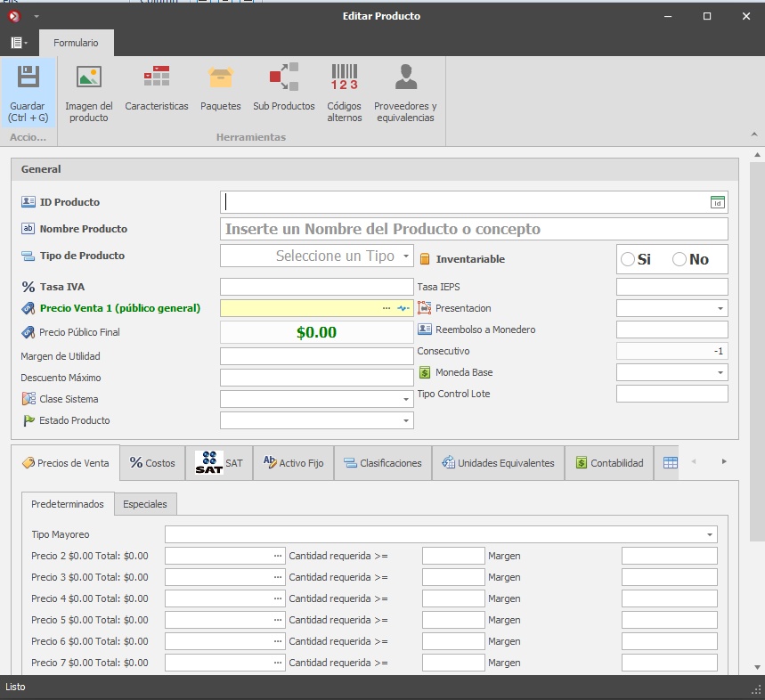Switch to the Costos tab

point(152,463)
